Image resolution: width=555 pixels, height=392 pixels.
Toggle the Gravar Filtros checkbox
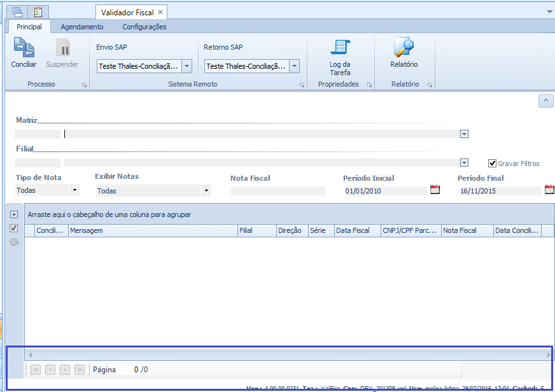[x=492, y=164]
